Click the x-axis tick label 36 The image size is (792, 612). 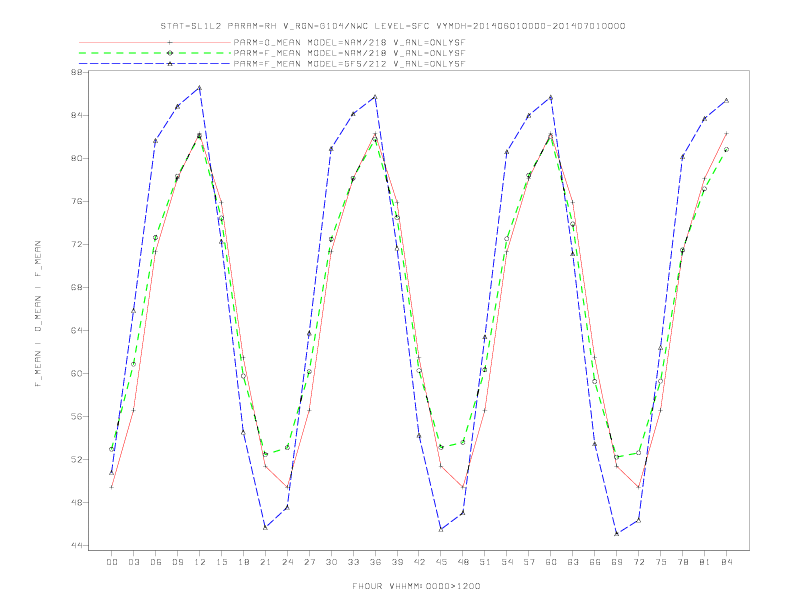375,562
